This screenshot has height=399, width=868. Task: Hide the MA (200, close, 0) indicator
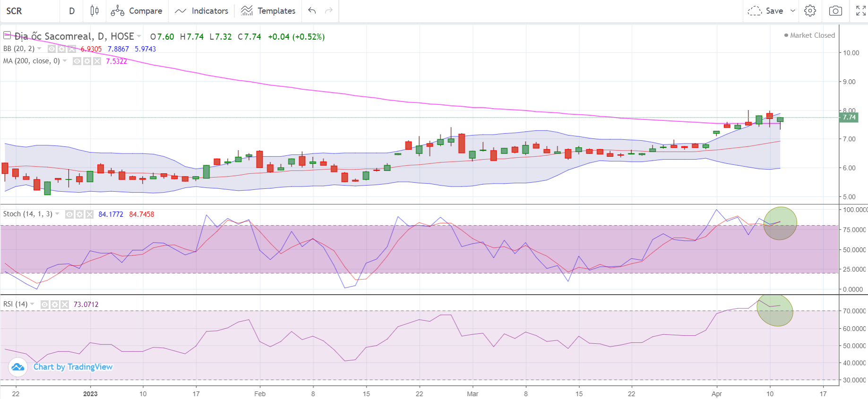click(x=77, y=61)
